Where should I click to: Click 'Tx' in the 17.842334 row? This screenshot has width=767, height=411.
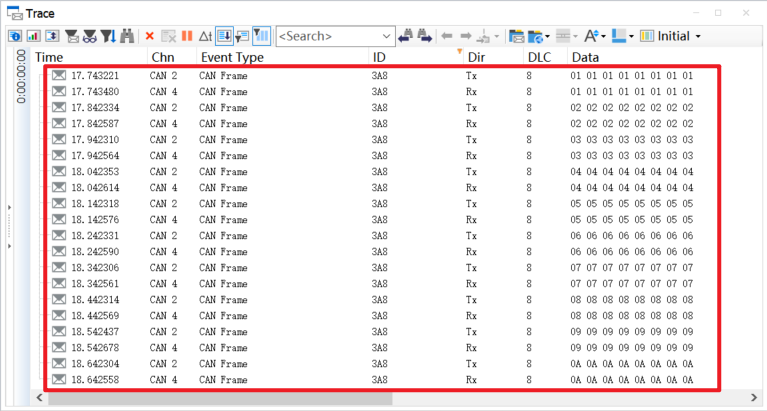(471, 108)
